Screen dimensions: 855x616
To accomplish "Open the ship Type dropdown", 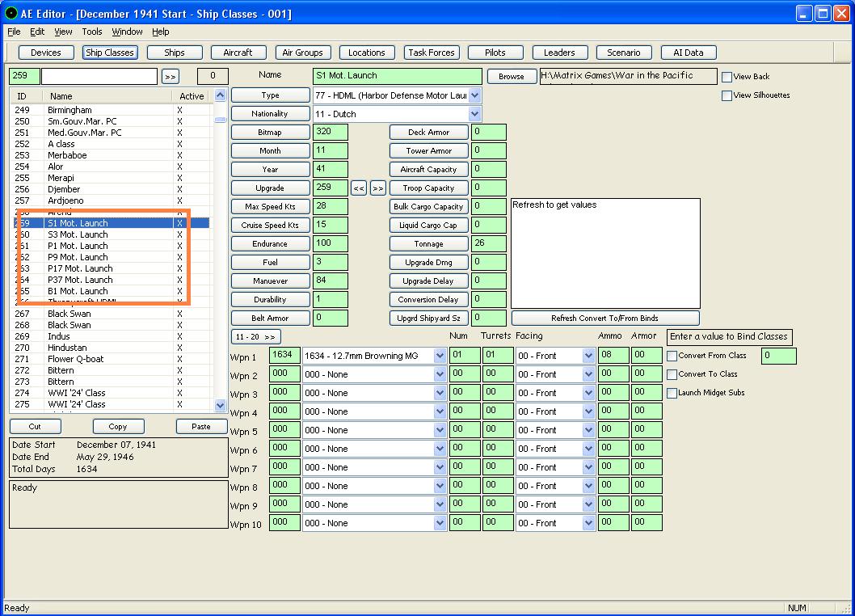I will click(475, 95).
